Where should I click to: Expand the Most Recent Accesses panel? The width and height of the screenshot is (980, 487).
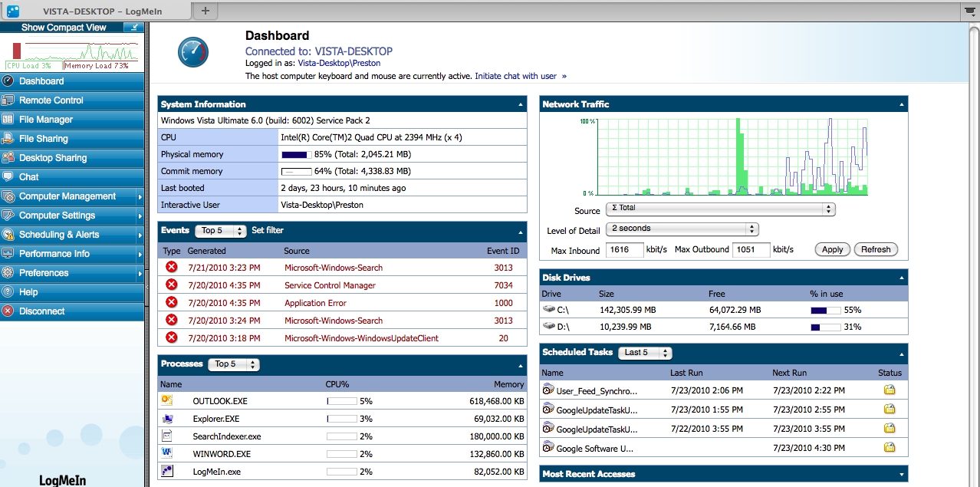[x=902, y=475]
